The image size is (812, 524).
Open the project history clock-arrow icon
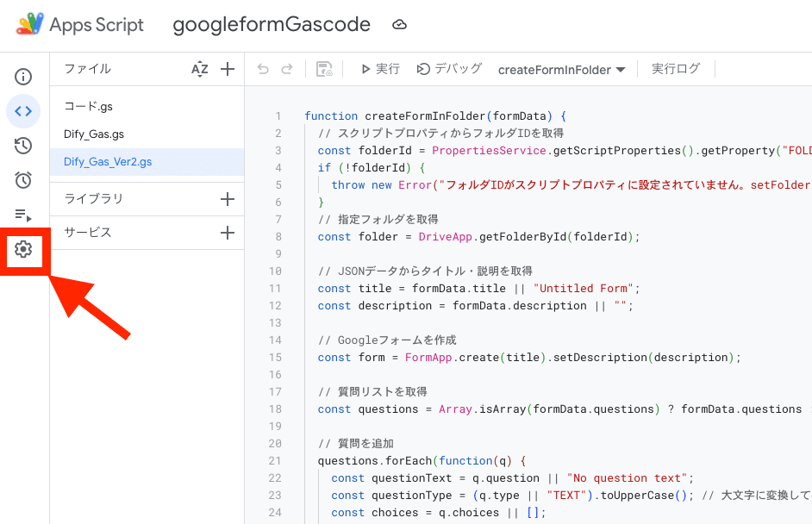click(22, 146)
